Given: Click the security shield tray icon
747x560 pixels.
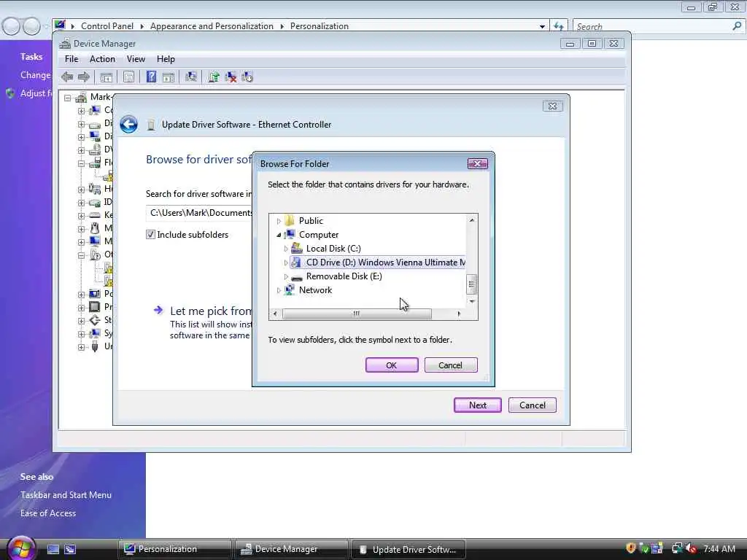Looking at the screenshot, I should (x=631, y=548).
